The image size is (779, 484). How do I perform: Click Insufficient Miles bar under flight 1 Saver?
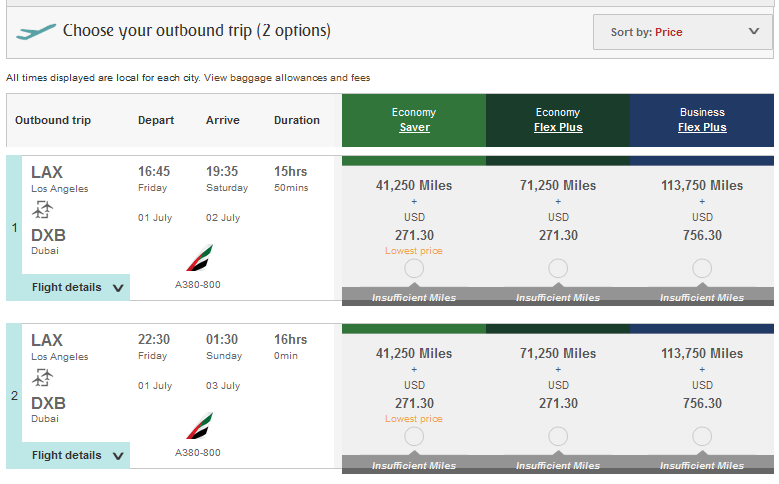point(414,297)
